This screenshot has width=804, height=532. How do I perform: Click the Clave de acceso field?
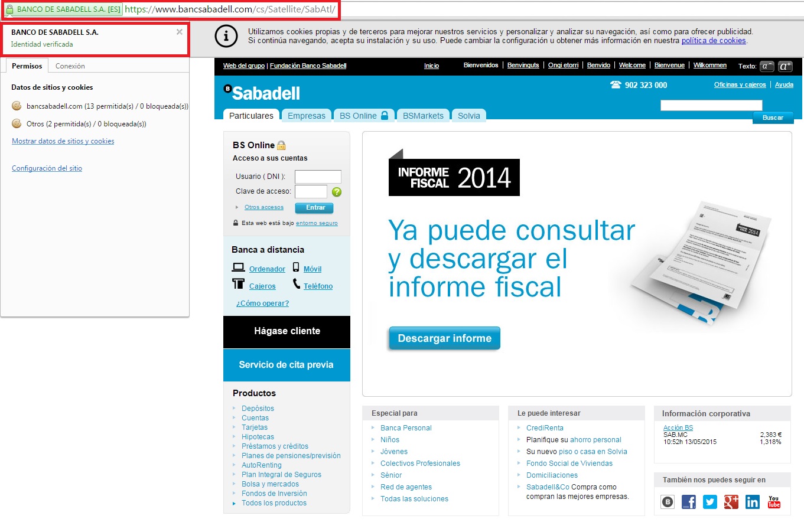pos(311,191)
